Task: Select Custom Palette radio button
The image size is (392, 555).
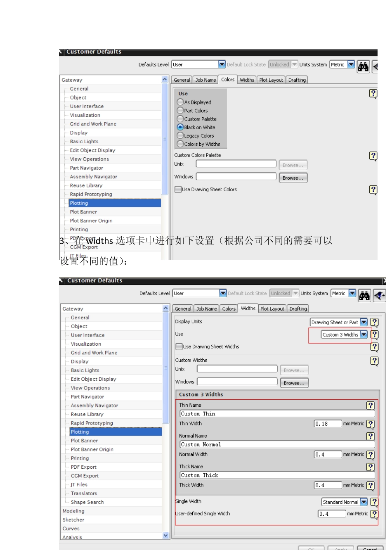Action: pyautogui.click(x=180, y=119)
